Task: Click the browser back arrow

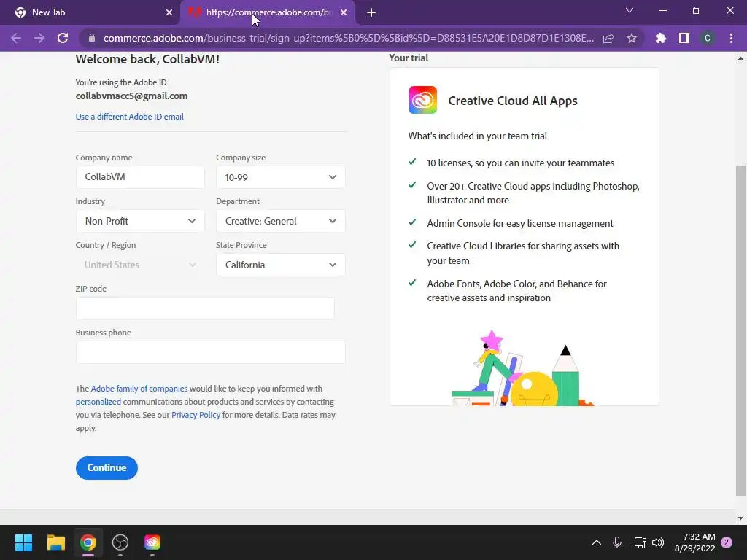Action: [x=16, y=38]
